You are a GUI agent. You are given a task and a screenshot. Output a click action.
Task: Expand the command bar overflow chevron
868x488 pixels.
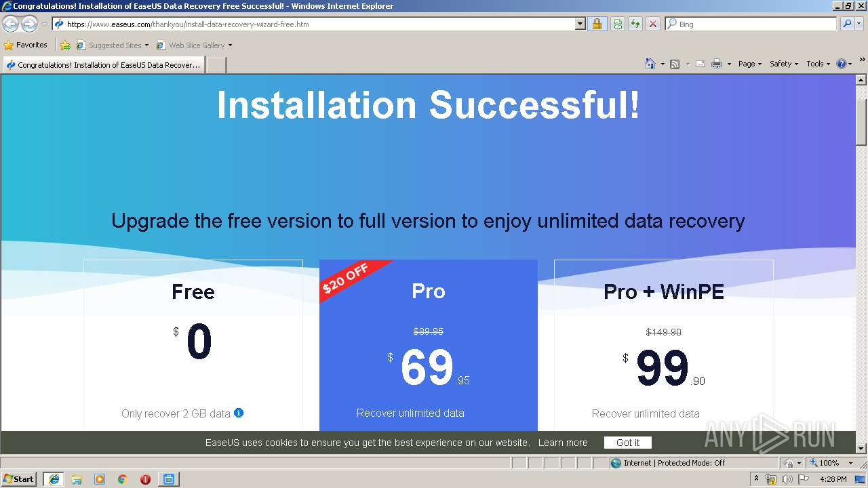click(x=862, y=60)
